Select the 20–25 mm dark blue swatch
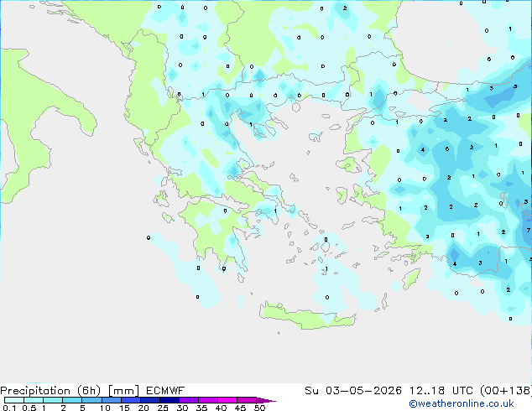The image size is (532, 411). (x=150, y=400)
